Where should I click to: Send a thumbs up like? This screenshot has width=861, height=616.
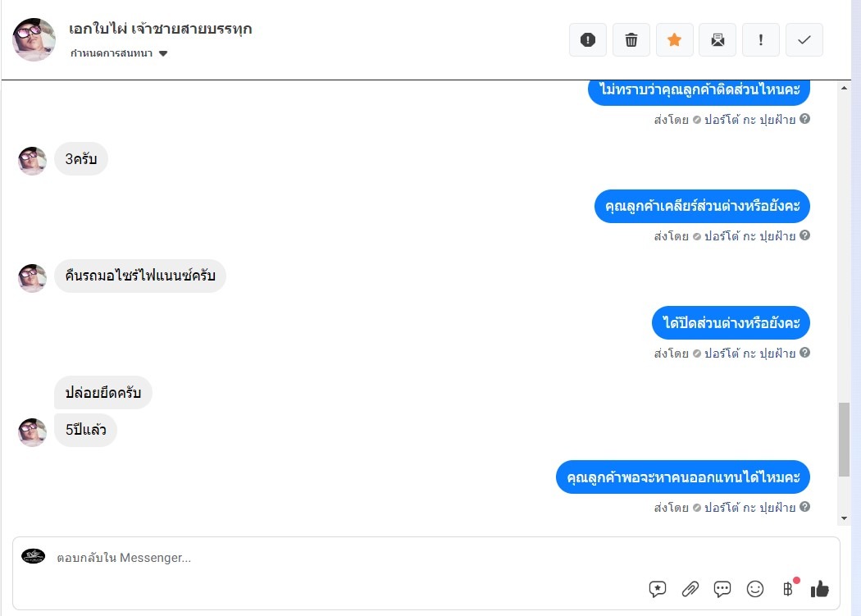[x=819, y=589]
